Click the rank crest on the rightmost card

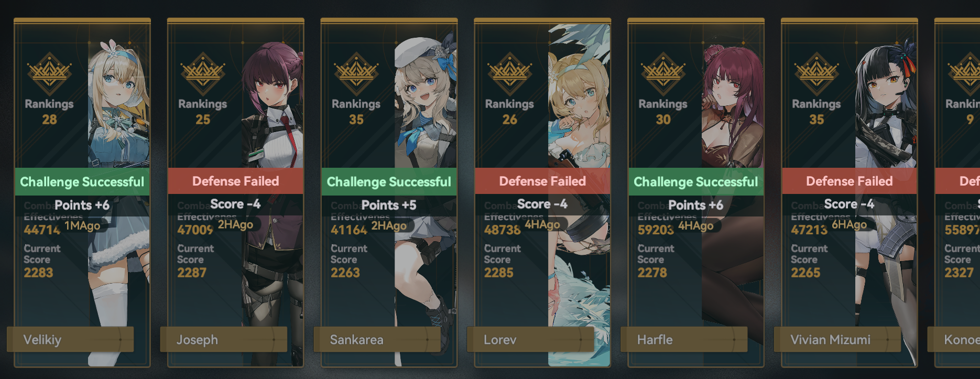[x=964, y=73]
